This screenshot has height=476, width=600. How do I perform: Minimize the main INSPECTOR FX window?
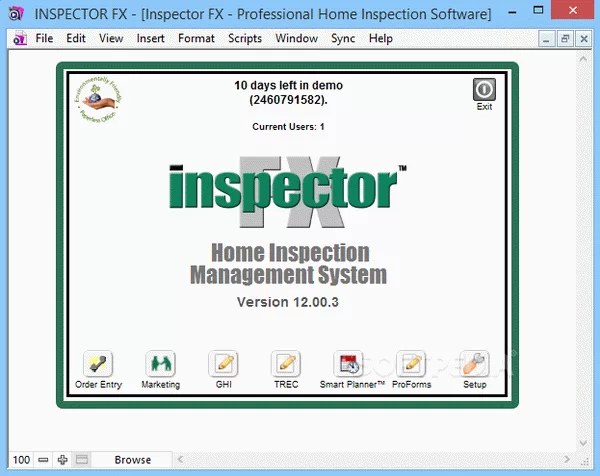click(512, 11)
